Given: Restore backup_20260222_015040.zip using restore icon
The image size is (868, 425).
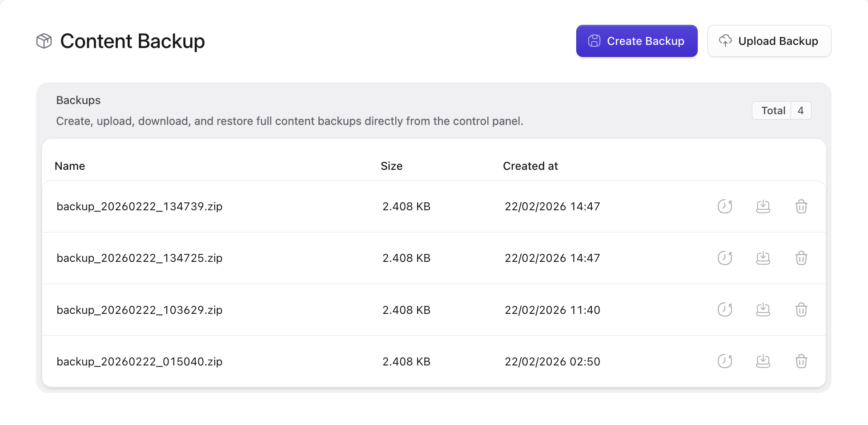Looking at the screenshot, I should 725,361.
